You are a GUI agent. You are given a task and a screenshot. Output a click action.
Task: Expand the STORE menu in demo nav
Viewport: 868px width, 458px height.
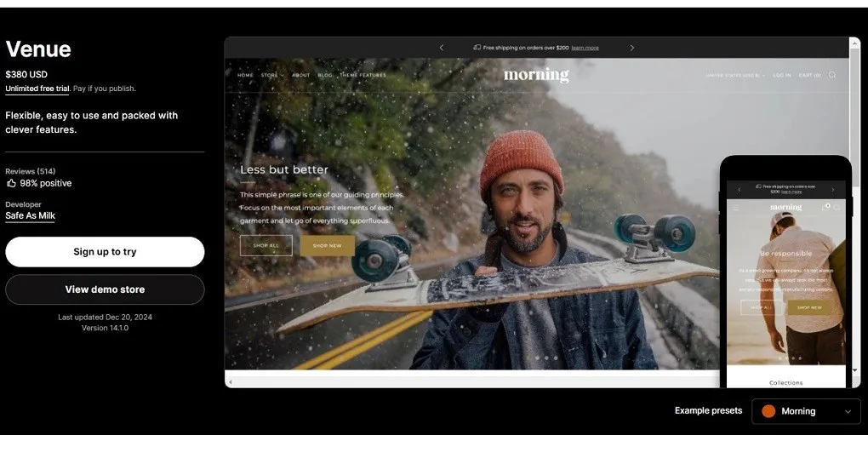coord(272,75)
